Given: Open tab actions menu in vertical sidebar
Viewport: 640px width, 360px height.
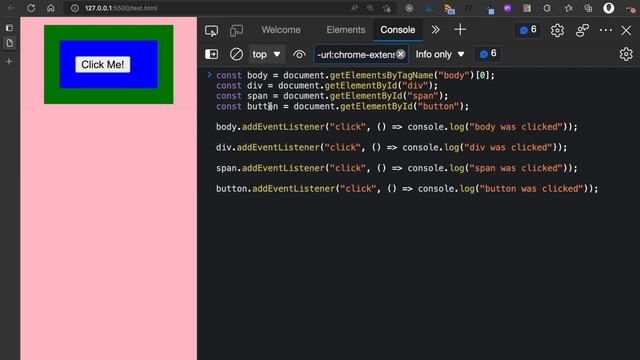Looking at the screenshot, I should (9, 28).
